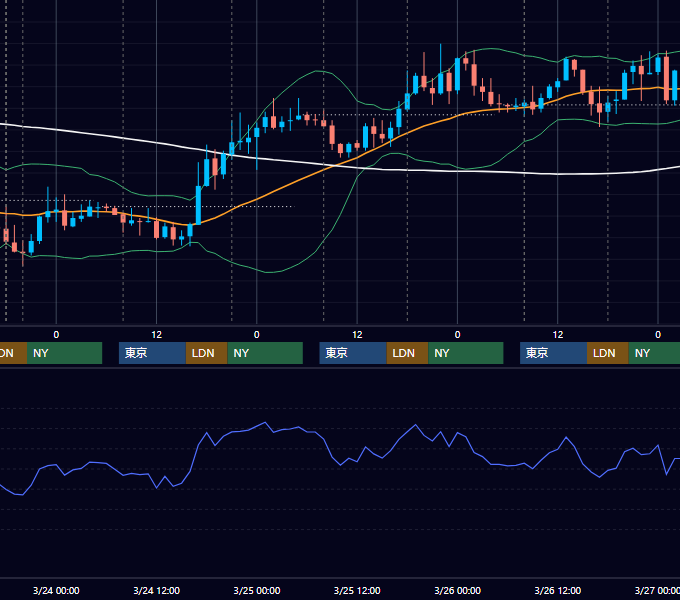Select the 東京 session block on 3/25
This screenshot has width=680, height=600.
(x=353, y=353)
